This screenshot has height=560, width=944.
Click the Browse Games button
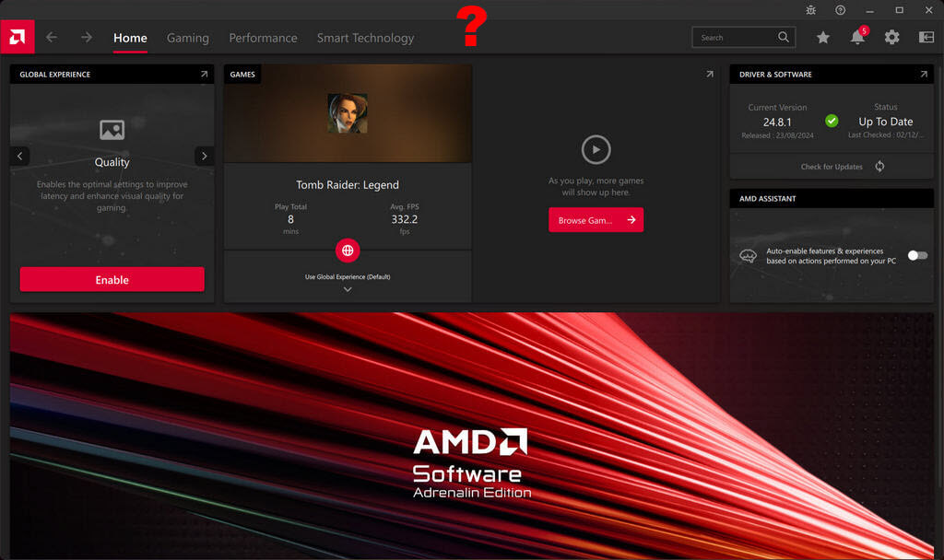[596, 220]
